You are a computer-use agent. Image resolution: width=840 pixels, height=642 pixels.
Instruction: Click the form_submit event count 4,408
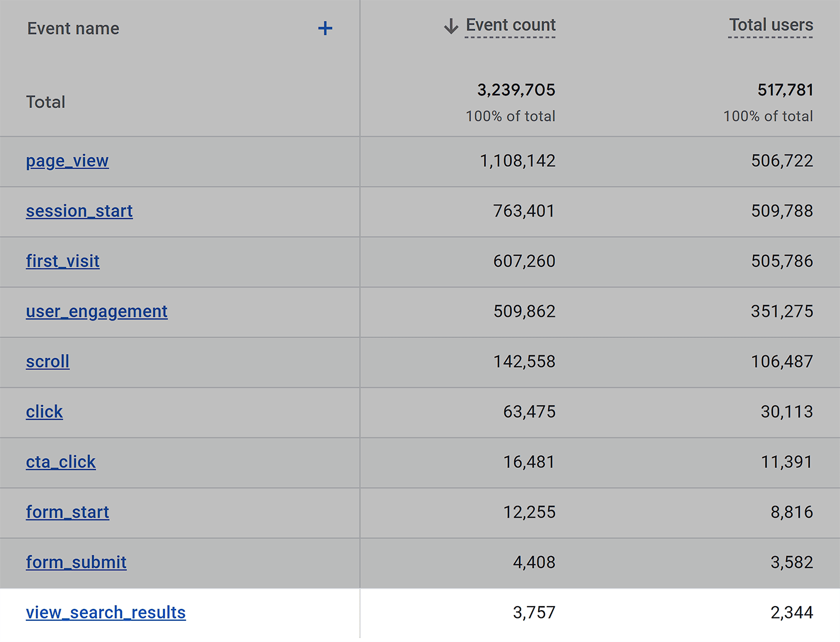(534, 563)
